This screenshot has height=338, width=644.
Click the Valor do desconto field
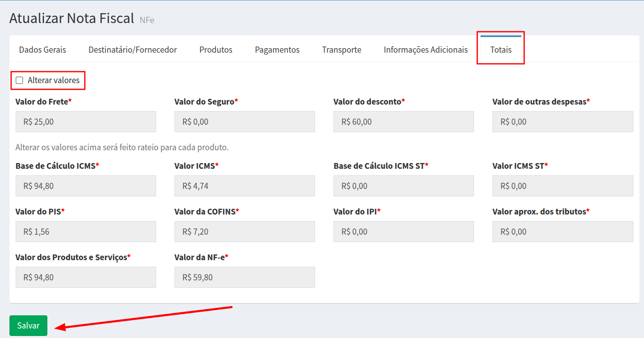tap(404, 122)
